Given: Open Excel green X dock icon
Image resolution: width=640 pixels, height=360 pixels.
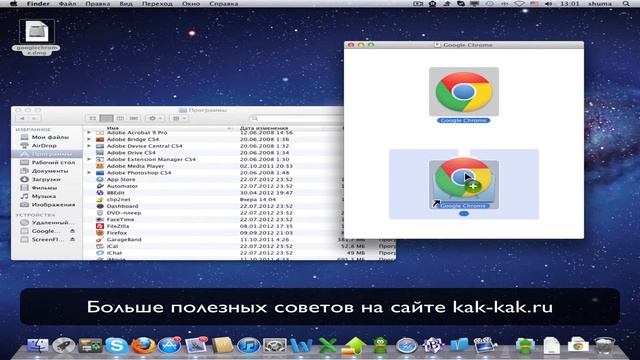Looking at the screenshot, I should point(327,345).
